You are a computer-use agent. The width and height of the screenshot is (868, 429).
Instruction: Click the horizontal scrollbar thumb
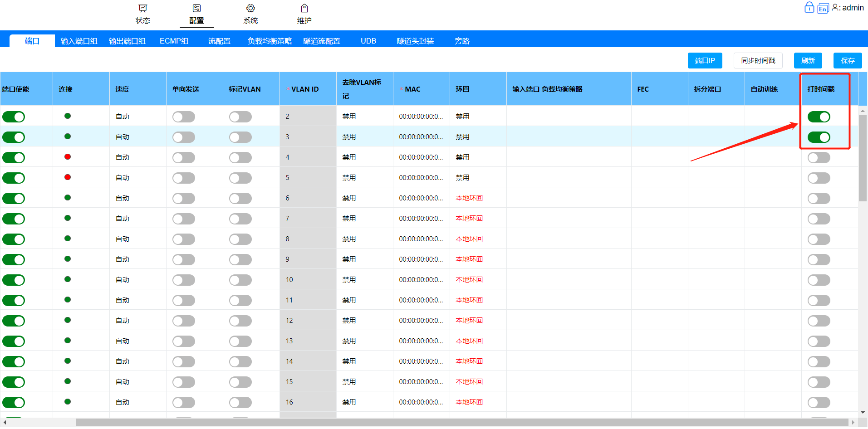[x=462, y=422]
